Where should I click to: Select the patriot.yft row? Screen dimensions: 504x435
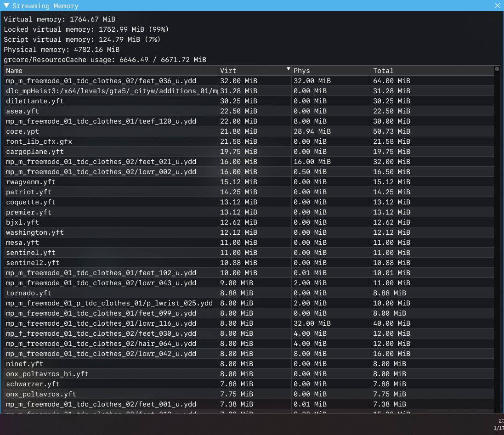pyautogui.click(x=249, y=192)
